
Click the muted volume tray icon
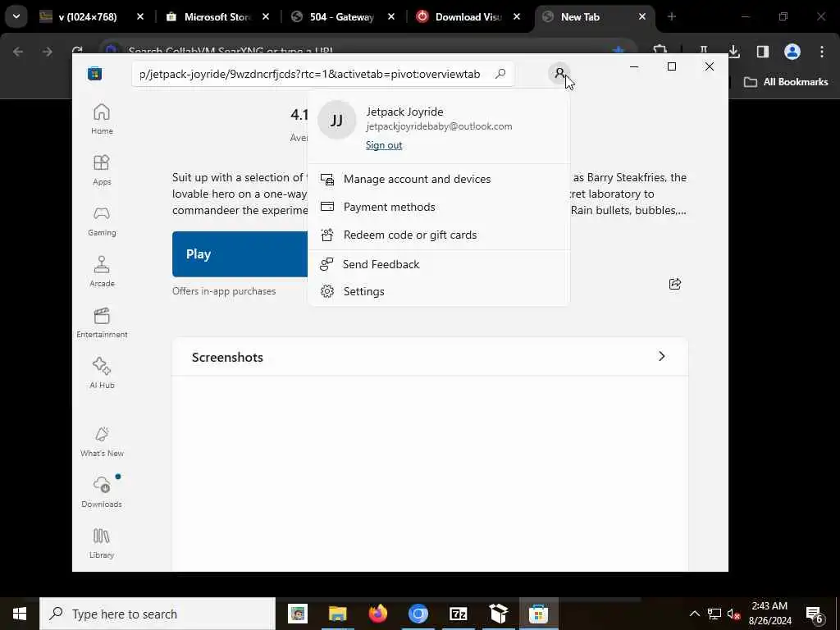(734, 614)
